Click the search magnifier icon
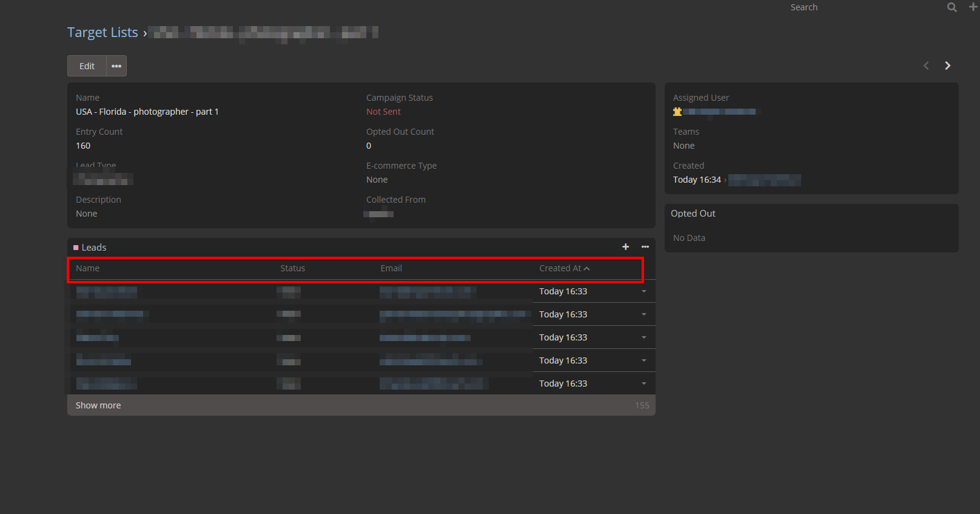980x514 pixels. (951, 7)
